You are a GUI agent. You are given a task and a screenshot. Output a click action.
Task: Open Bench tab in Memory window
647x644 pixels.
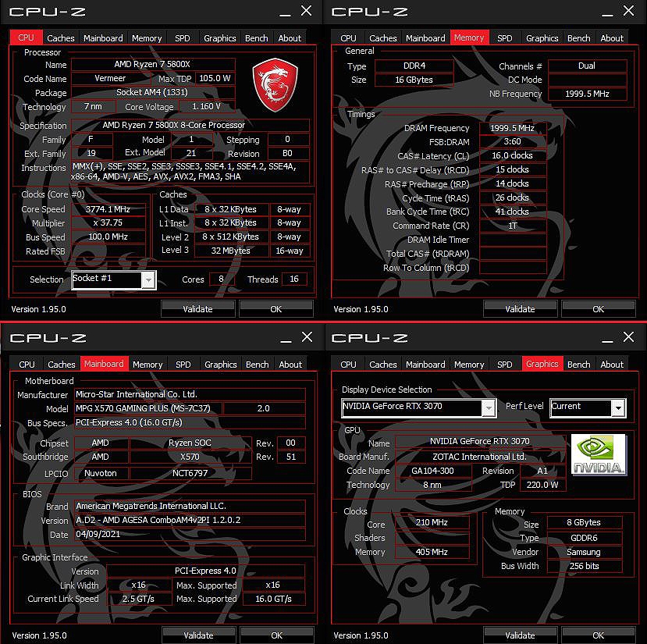578,38
